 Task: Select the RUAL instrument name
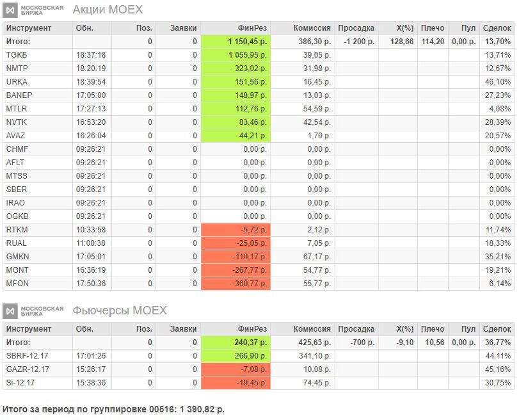point(16,243)
